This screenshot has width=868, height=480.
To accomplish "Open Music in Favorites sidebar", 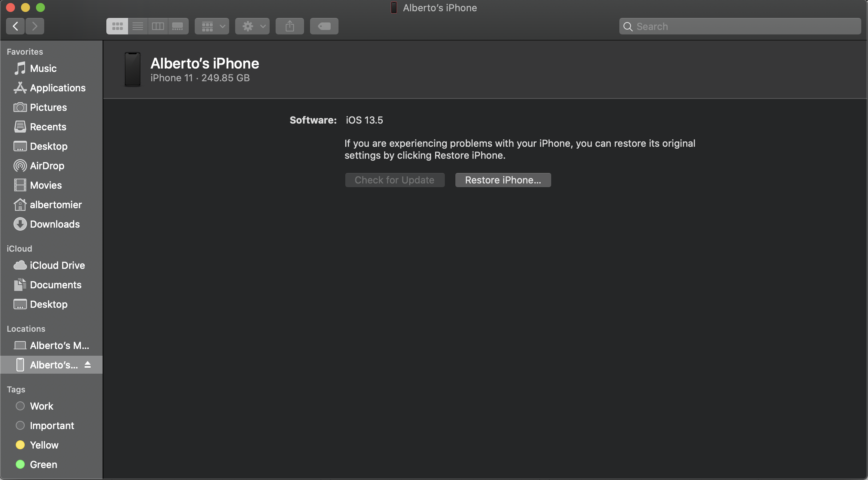I will pyautogui.click(x=51, y=69).
